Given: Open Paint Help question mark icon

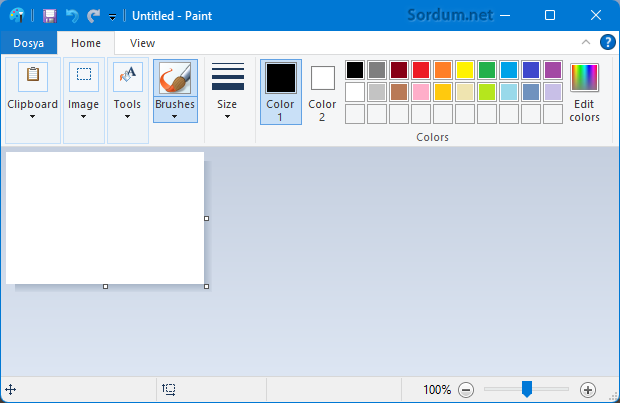Looking at the screenshot, I should click(x=608, y=42).
